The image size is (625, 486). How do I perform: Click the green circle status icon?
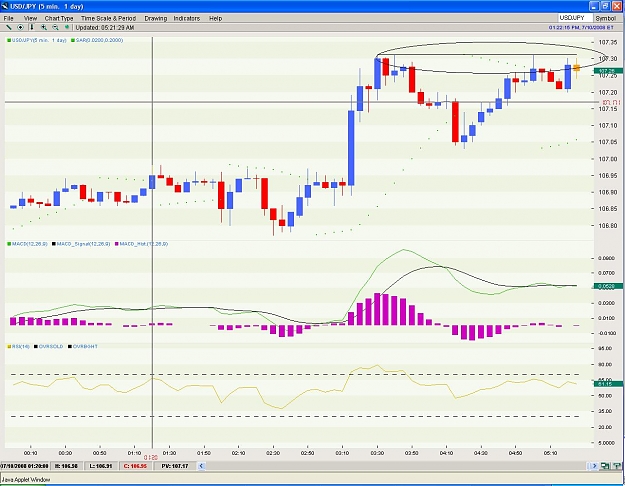(67, 28)
